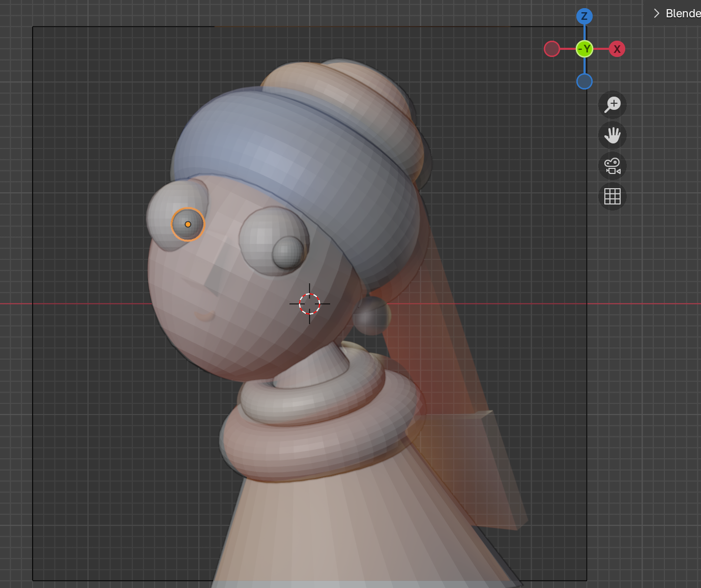Image resolution: width=701 pixels, height=588 pixels.
Task: Toggle the camera view icon
Action: point(612,166)
